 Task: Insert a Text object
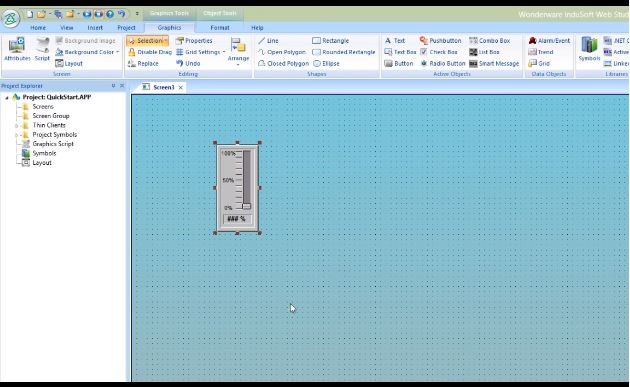click(395, 41)
